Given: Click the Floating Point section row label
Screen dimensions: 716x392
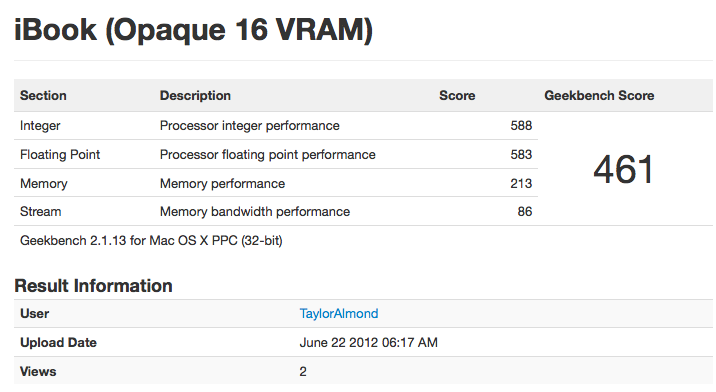Looking at the screenshot, I should coord(60,155).
